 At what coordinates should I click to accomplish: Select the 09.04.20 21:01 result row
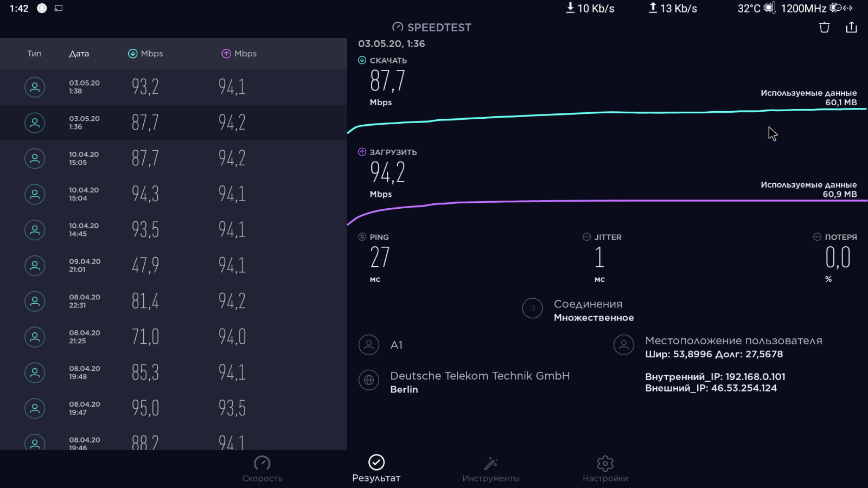[174, 265]
